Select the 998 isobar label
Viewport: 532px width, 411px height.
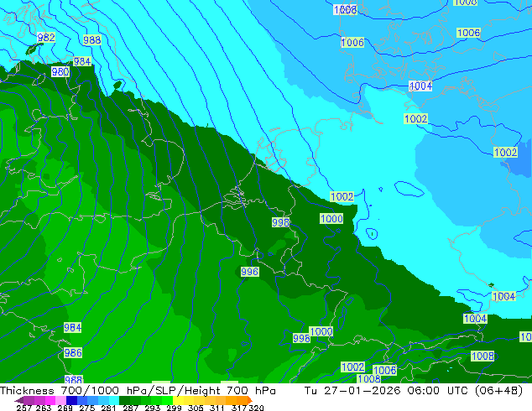click(x=280, y=222)
